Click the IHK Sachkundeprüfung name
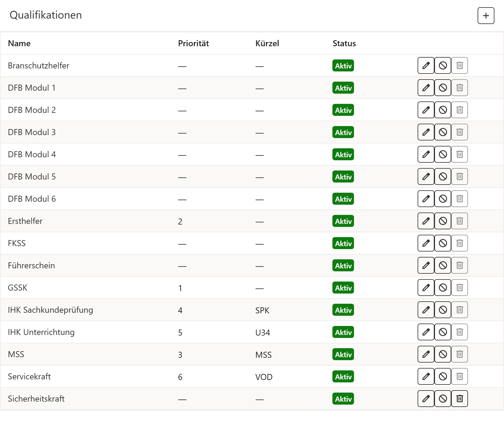The image size is (504, 428). [x=50, y=310]
